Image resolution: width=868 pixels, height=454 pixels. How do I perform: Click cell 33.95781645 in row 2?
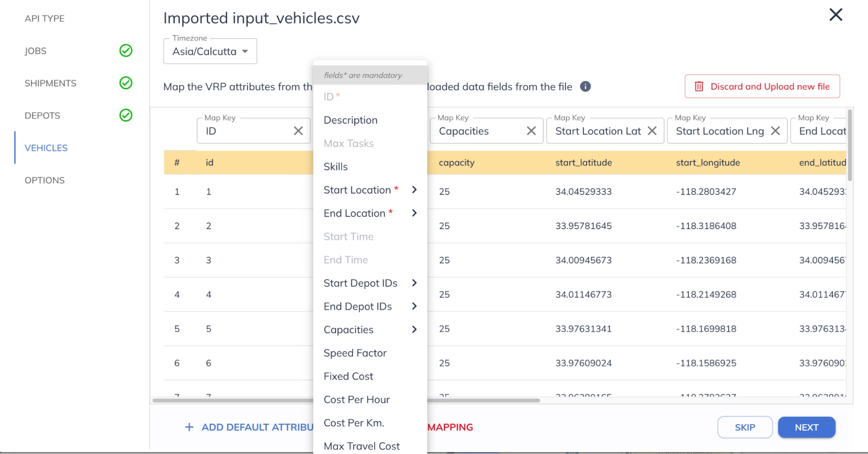tap(584, 226)
